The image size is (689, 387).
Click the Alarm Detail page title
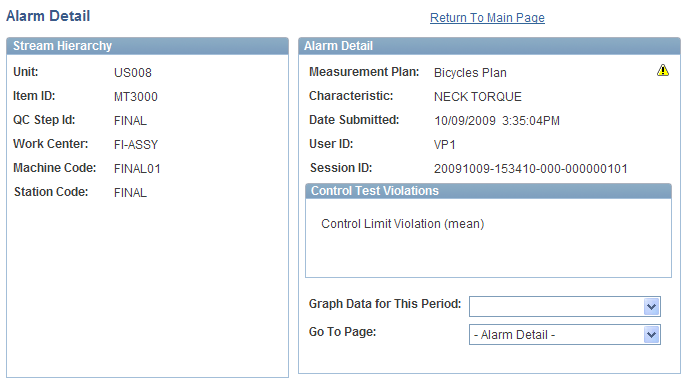click(x=48, y=16)
